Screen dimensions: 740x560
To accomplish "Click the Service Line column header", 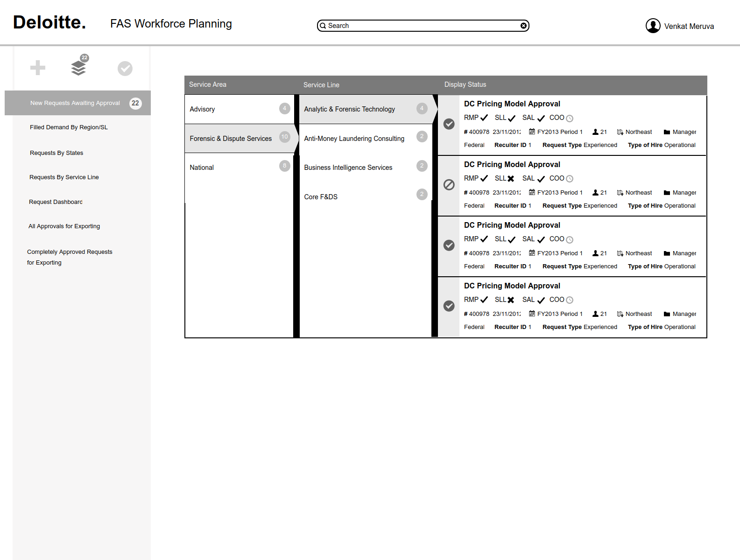I will pyautogui.click(x=321, y=85).
